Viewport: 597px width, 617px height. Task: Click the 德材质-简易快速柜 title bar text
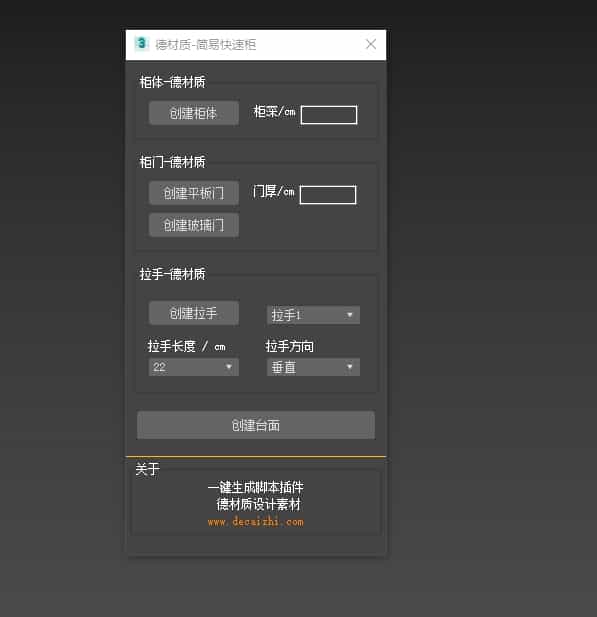pos(205,44)
